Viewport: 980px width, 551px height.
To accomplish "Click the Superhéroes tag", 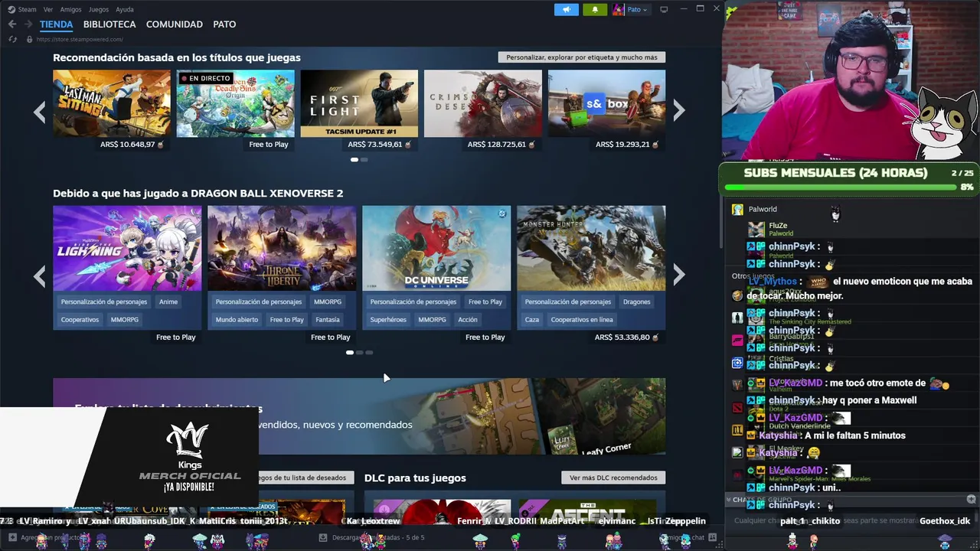I will [x=388, y=319].
